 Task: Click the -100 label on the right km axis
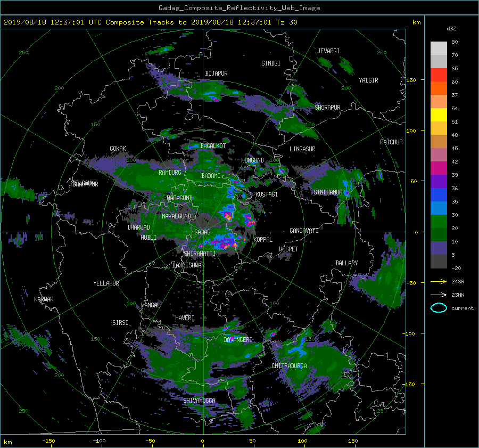(x=410, y=333)
